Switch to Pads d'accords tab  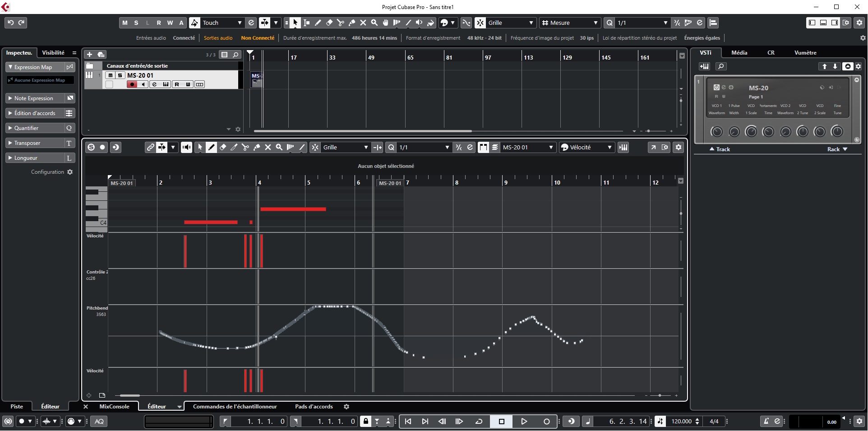click(314, 407)
